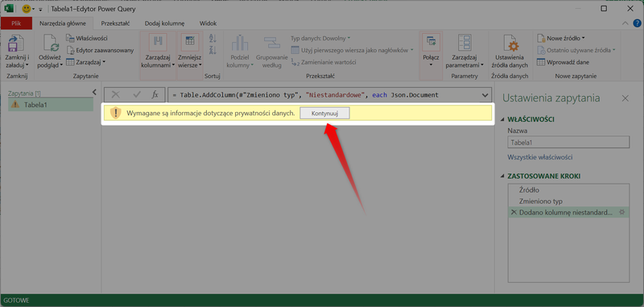The image size is (644, 307).
Task: Open Właściwości in the Zapytanie group
Action: (87, 38)
